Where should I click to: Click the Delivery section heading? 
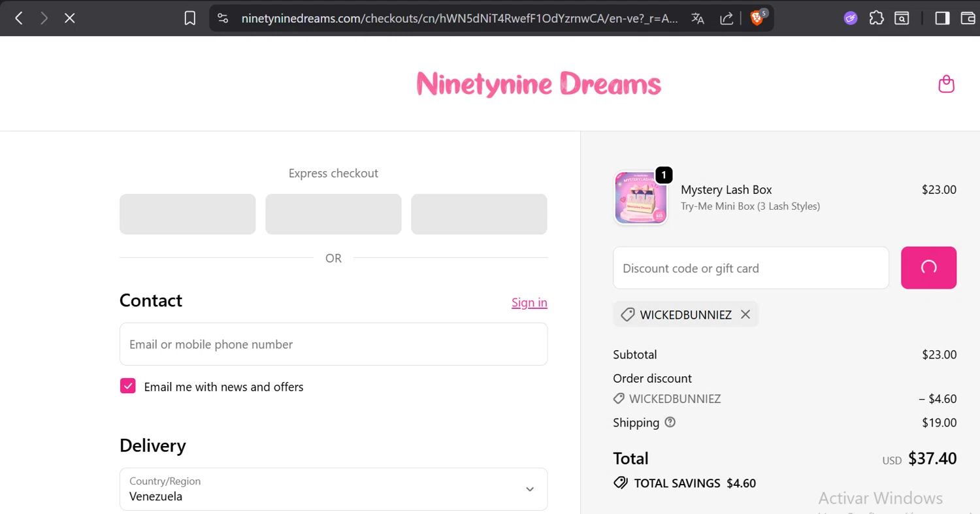coord(153,445)
